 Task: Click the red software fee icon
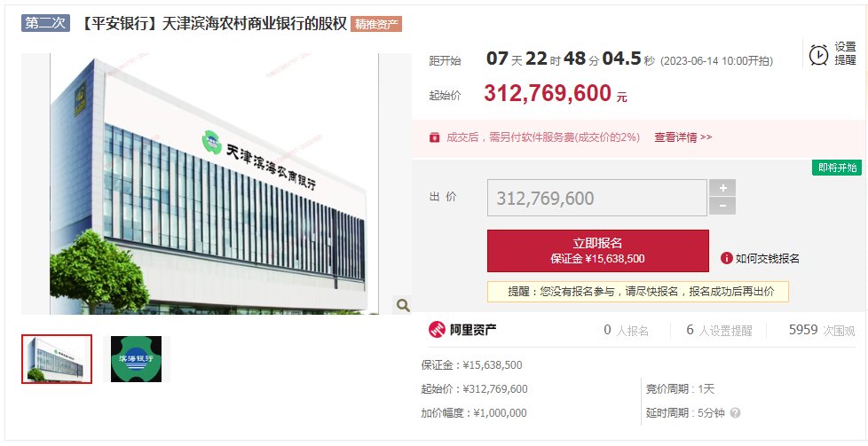[x=435, y=137]
